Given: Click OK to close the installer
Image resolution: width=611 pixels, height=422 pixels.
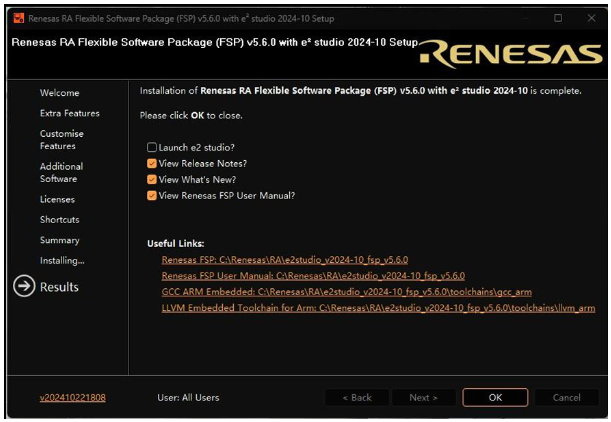Looking at the screenshot, I should click(495, 397).
